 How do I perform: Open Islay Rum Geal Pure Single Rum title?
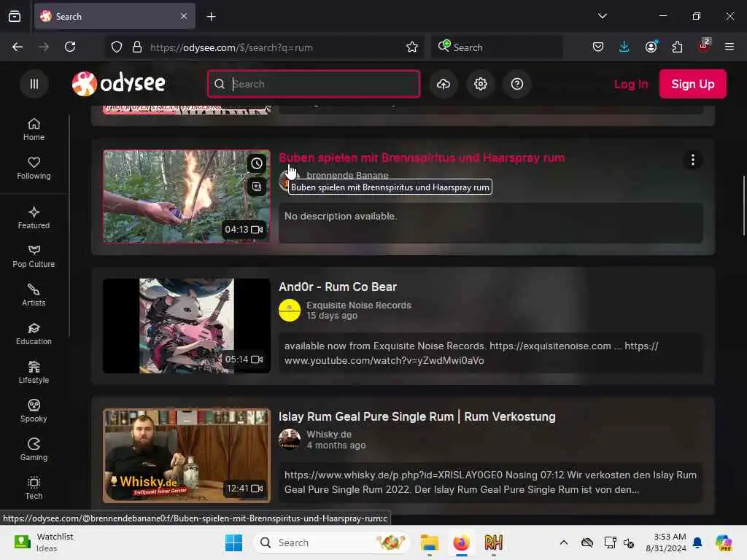pos(417,416)
